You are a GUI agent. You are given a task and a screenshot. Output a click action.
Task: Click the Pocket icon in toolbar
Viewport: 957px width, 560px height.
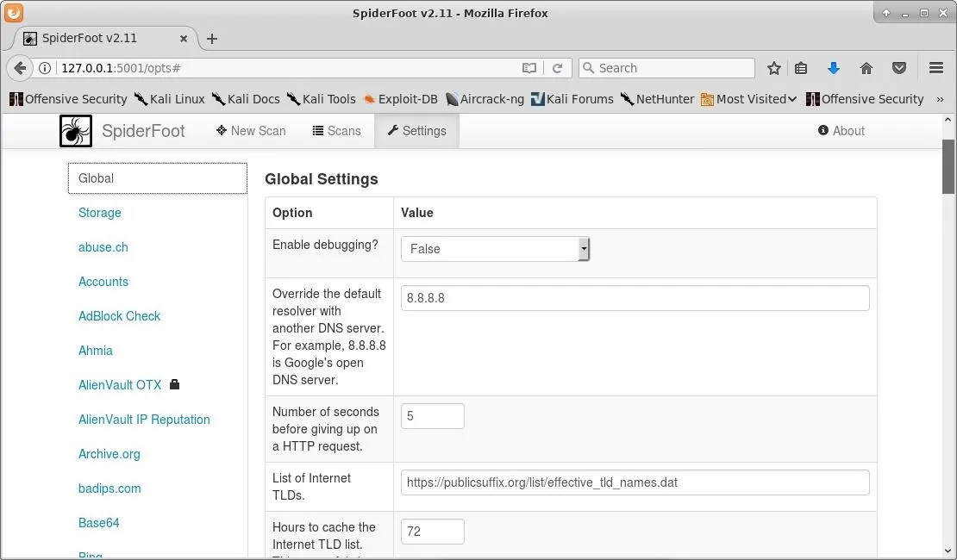(899, 68)
